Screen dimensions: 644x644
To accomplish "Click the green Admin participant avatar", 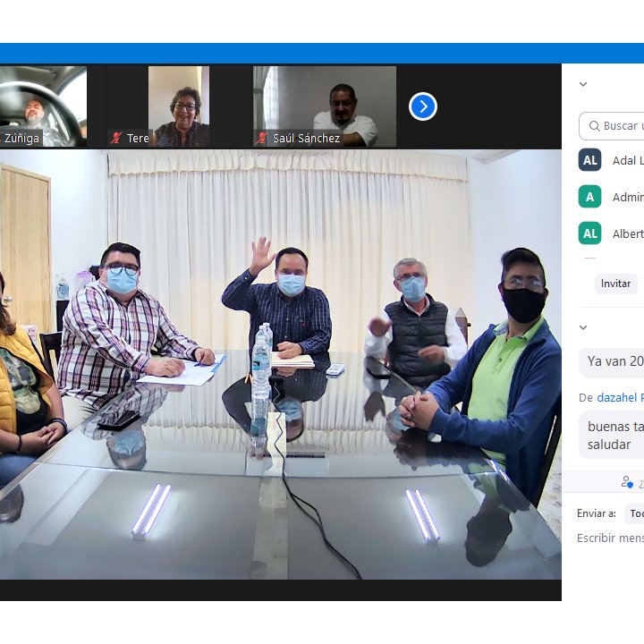I will coord(589,197).
